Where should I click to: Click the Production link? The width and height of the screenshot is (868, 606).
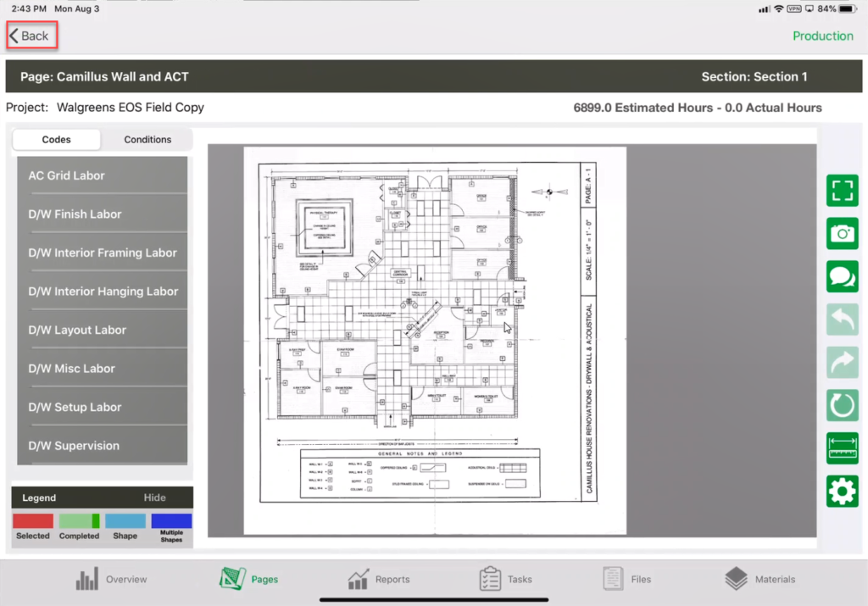click(822, 36)
